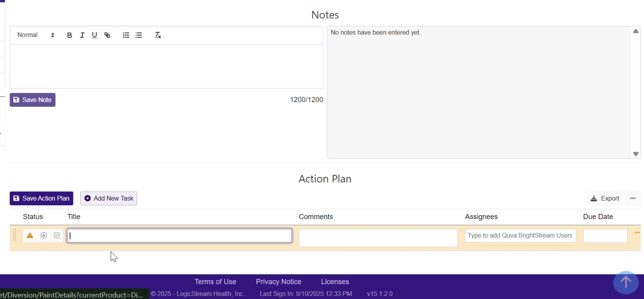
Task: Apply italic formatting in notes toolbar
Action: pos(82,35)
